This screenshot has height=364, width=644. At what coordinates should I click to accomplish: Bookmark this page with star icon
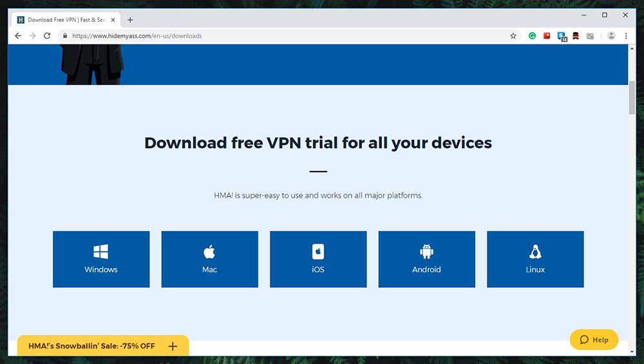pyautogui.click(x=513, y=35)
